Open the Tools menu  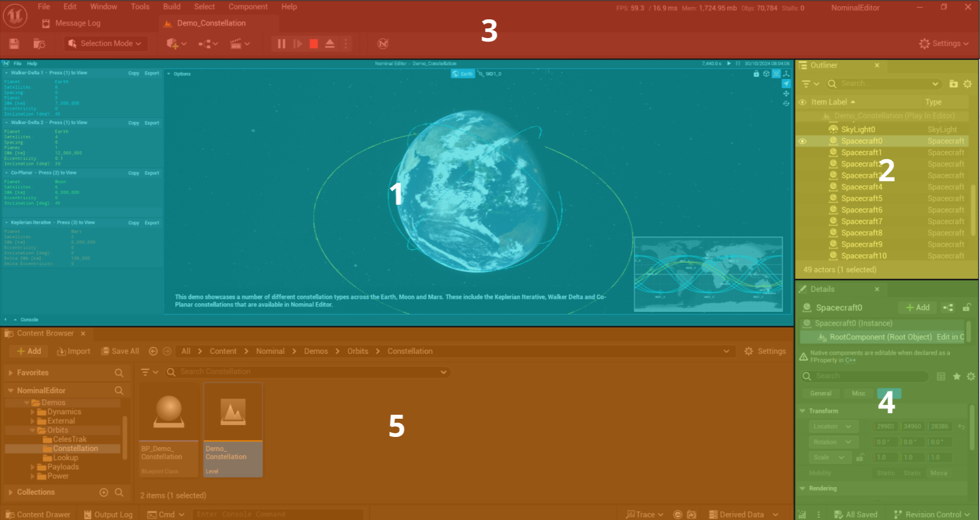[x=140, y=7]
